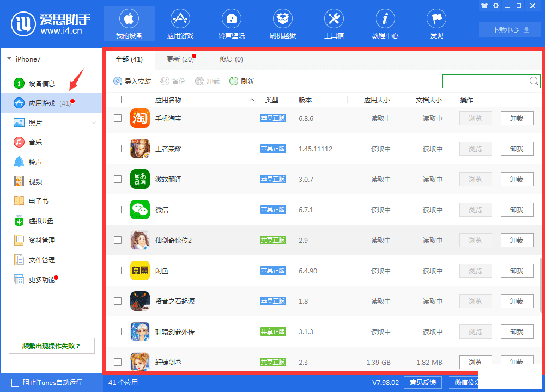This screenshot has height=392, width=545.
Task: Check the 手机淘宝 row checkbox
Action: pos(118,118)
